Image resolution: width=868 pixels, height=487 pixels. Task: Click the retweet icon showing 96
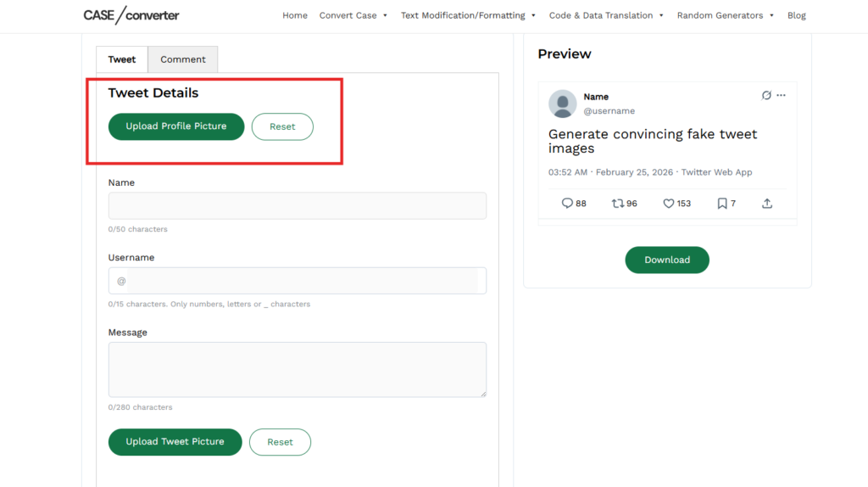617,204
